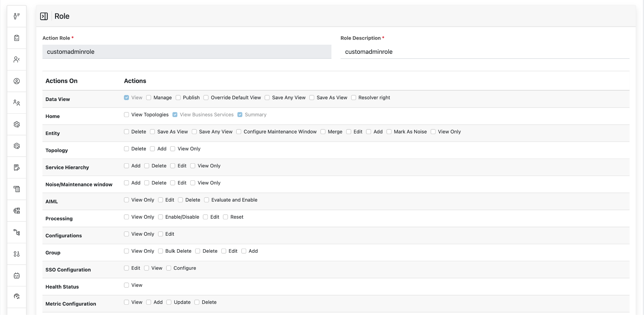Click the hierarchy tree sidebar icon
This screenshot has height=315, width=644.
pos(17,232)
